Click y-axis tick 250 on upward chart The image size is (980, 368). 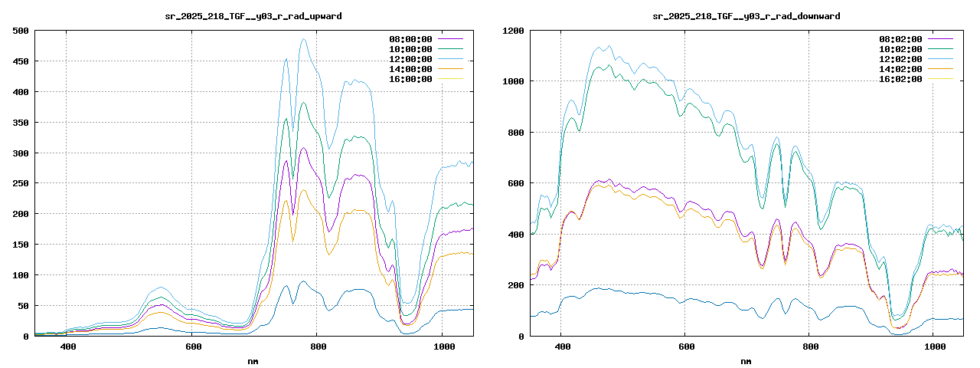[x=21, y=184]
